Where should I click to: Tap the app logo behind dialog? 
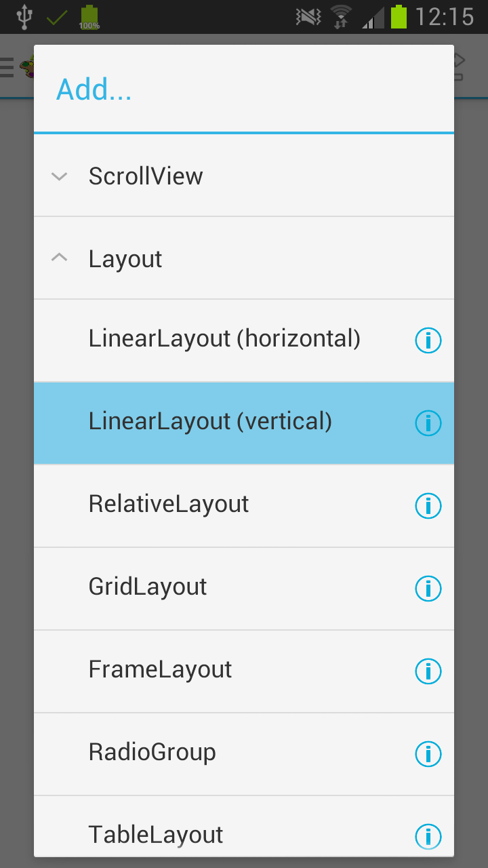coord(27,67)
